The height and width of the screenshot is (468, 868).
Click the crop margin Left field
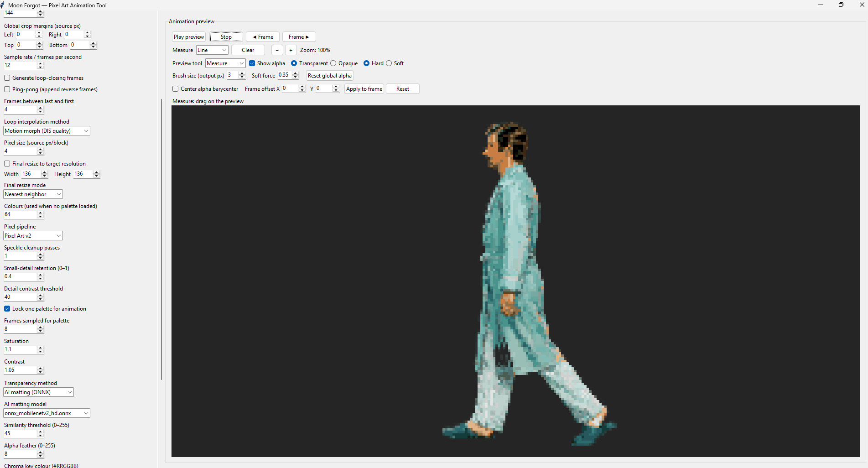coord(26,34)
